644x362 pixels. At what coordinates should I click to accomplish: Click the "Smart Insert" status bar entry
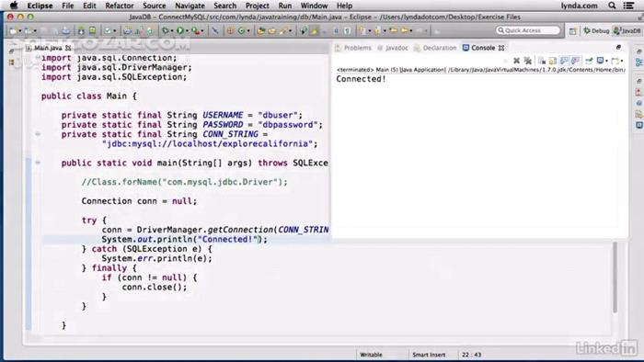click(x=429, y=355)
